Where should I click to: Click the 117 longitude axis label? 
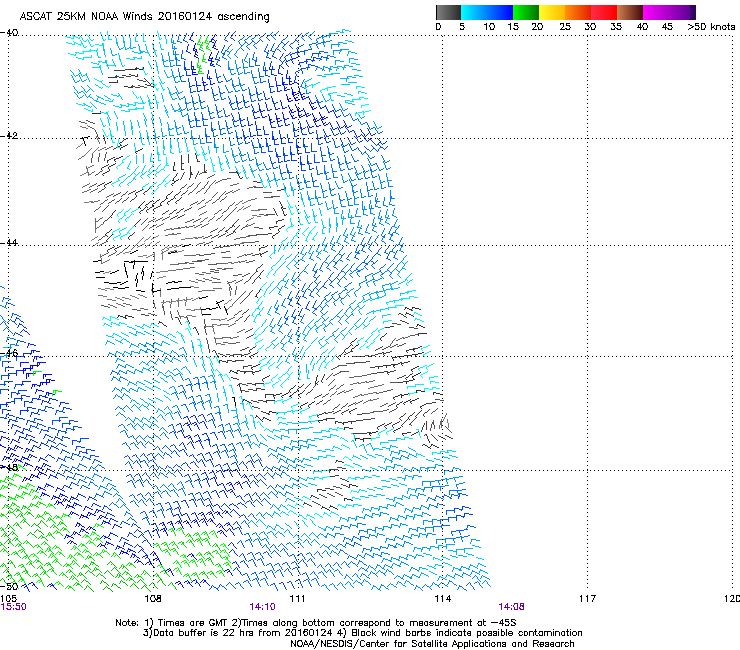click(587, 599)
